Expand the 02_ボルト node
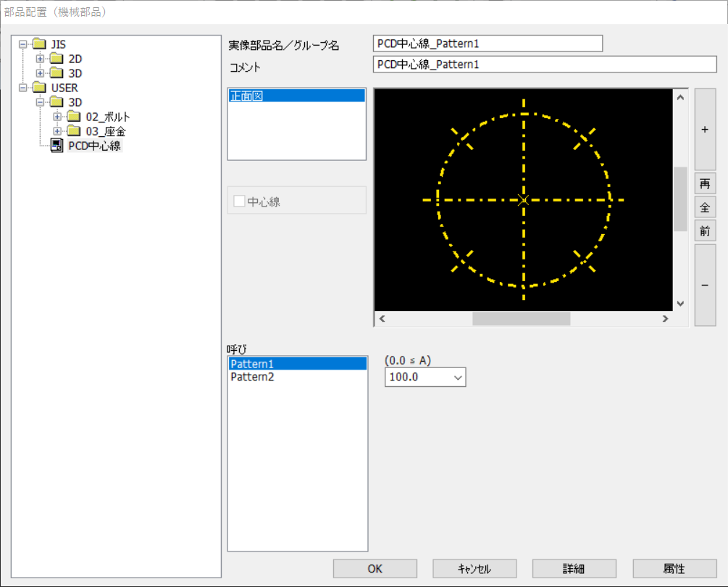The image size is (728, 587). [x=57, y=117]
